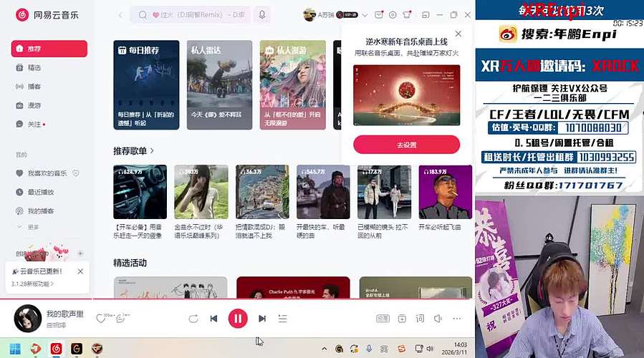644x358 pixels.
Task: Open the rotating album cover of the current song
Action: (27, 318)
